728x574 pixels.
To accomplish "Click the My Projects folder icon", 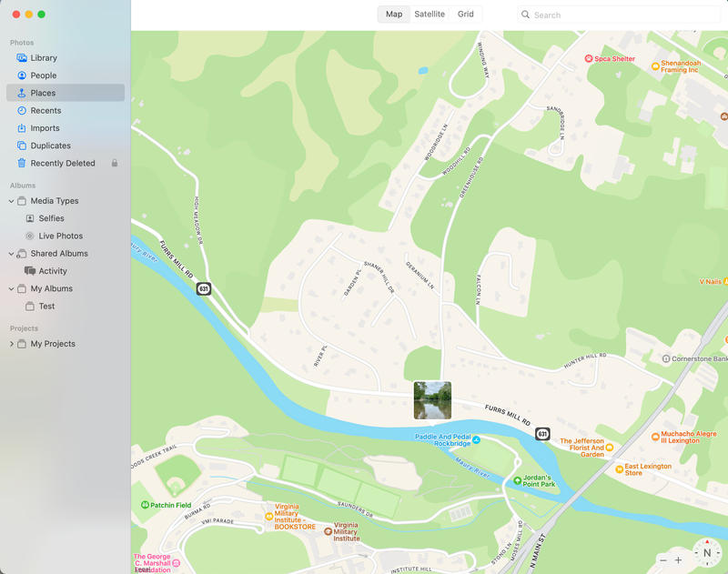I will (x=21, y=344).
